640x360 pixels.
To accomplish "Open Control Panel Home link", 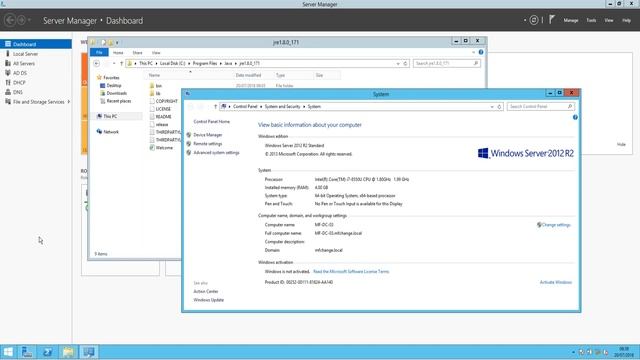I will (211, 122).
